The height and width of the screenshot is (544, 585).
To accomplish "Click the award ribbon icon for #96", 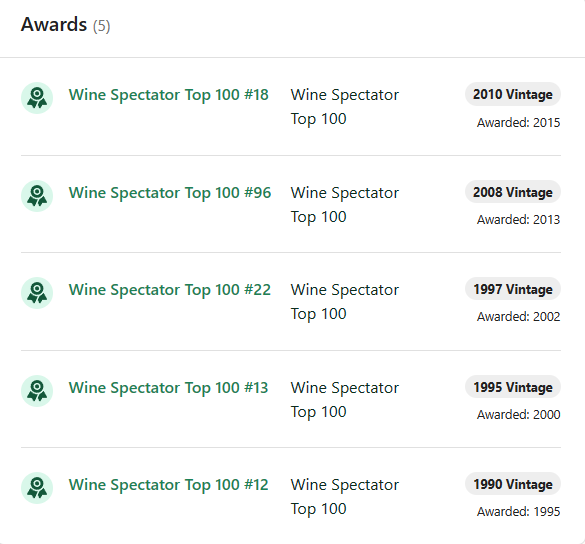I will point(37,196).
